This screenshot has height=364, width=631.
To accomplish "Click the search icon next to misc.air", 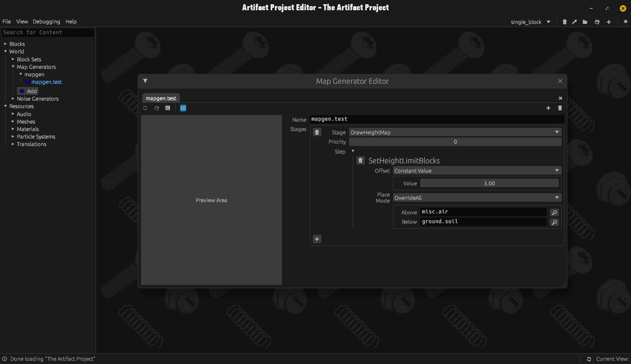I will (554, 212).
